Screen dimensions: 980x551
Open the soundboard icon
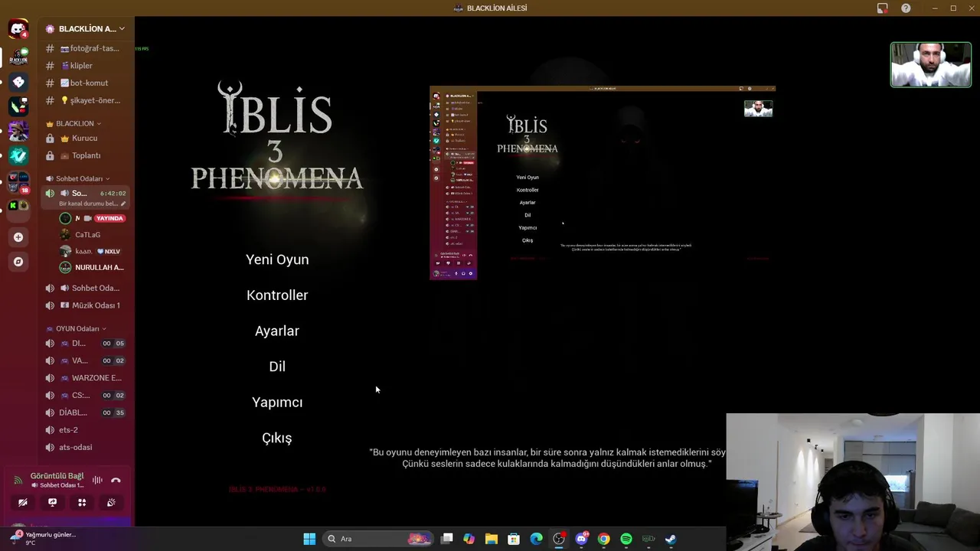111,503
